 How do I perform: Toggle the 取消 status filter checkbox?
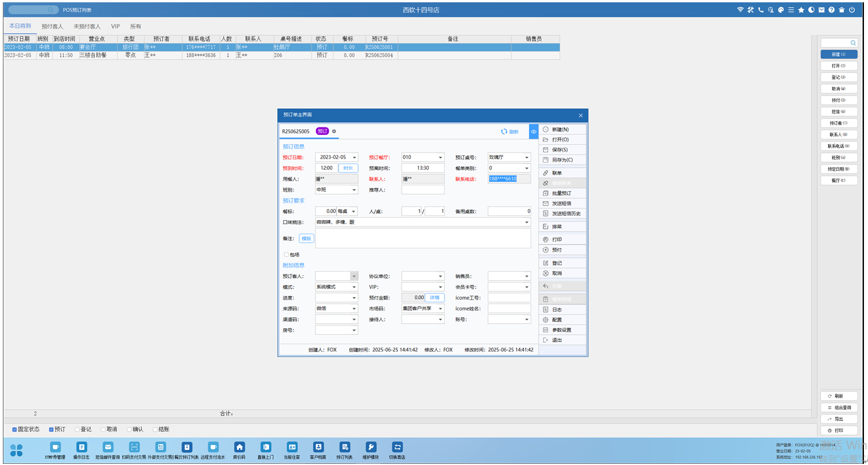click(103, 430)
